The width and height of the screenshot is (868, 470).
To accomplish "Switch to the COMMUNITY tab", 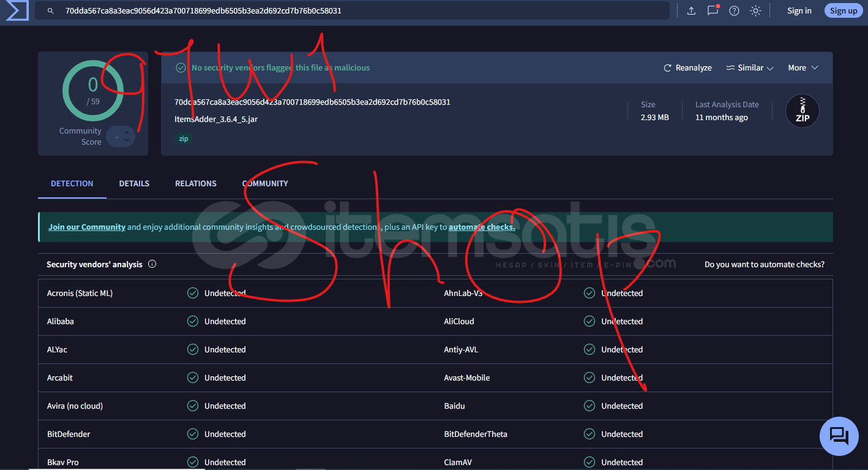I will pyautogui.click(x=265, y=183).
